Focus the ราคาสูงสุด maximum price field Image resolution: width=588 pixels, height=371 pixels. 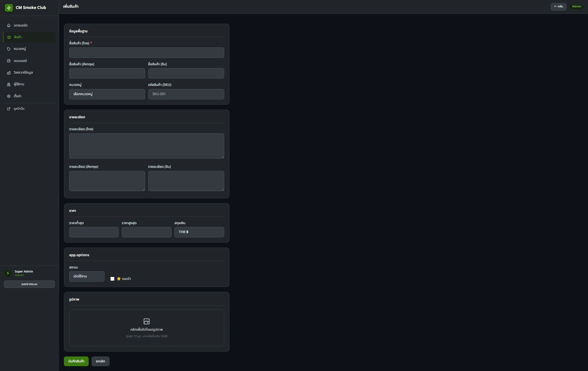(147, 232)
